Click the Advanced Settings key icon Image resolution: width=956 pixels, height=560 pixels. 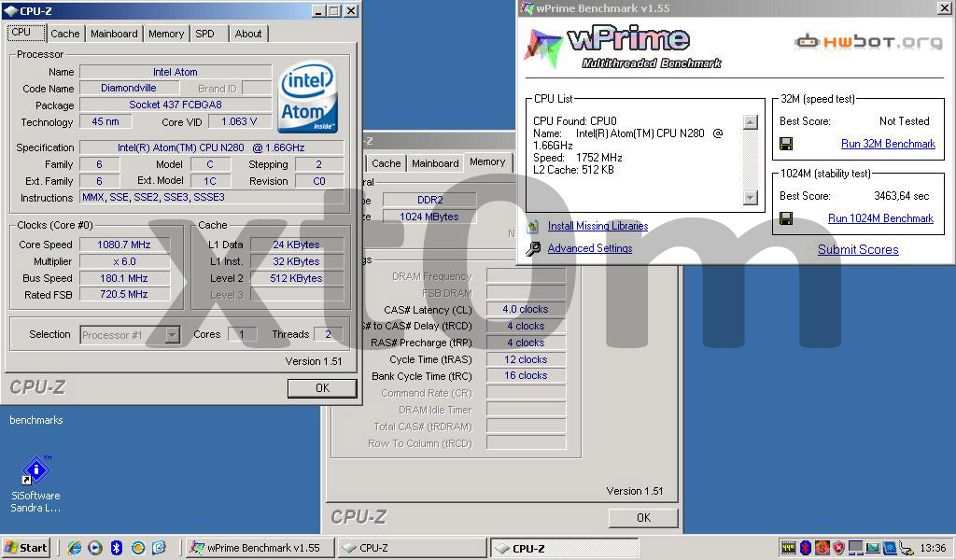(533, 248)
